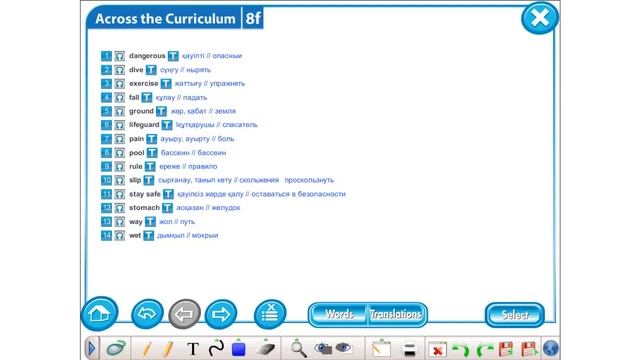Play audio for the word stomach
This screenshot has height=360, width=640.
[119, 208]
